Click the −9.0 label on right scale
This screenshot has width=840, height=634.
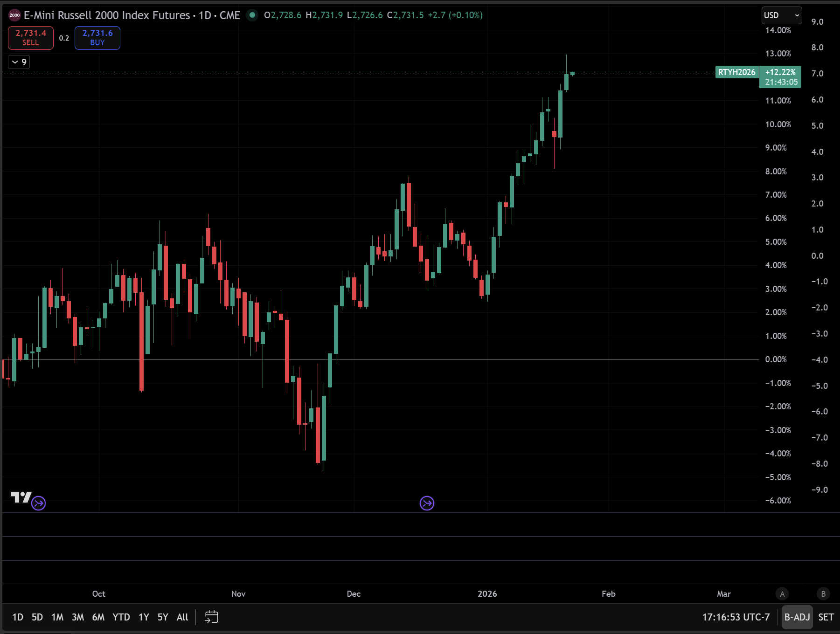(819, 490)
